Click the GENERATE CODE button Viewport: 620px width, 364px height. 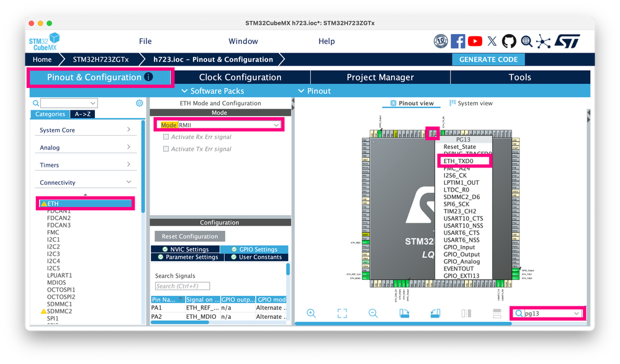[x=488, y=60]
